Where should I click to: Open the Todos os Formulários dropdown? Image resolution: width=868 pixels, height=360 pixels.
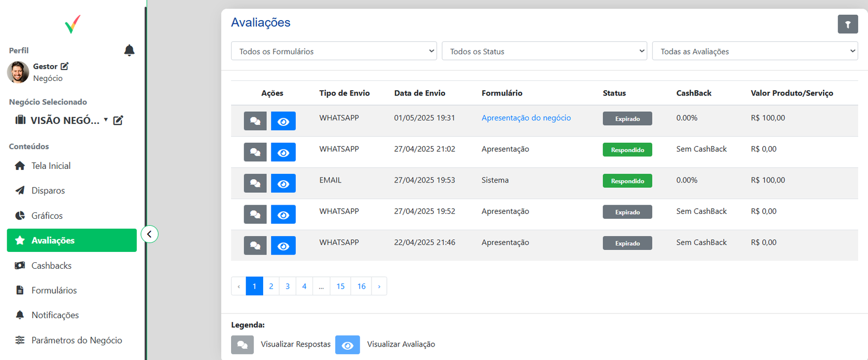pyautogui.click(x=334, y=51)
